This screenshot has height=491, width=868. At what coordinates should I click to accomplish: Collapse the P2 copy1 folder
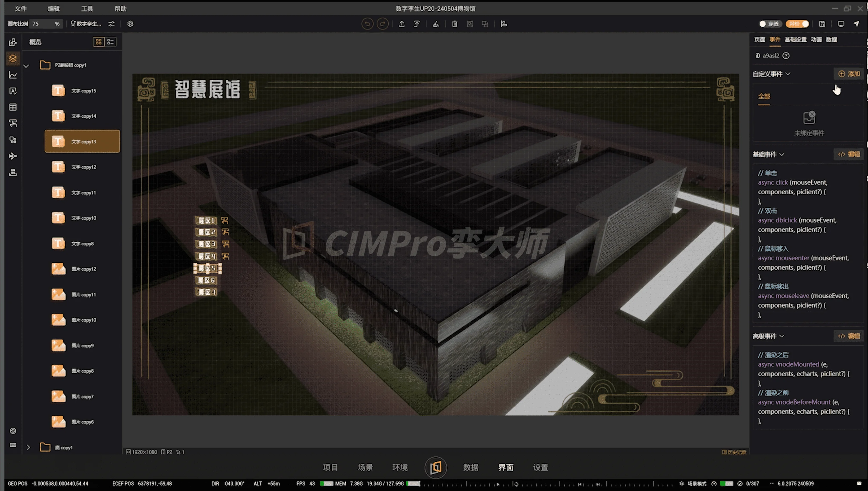[26, 65]
